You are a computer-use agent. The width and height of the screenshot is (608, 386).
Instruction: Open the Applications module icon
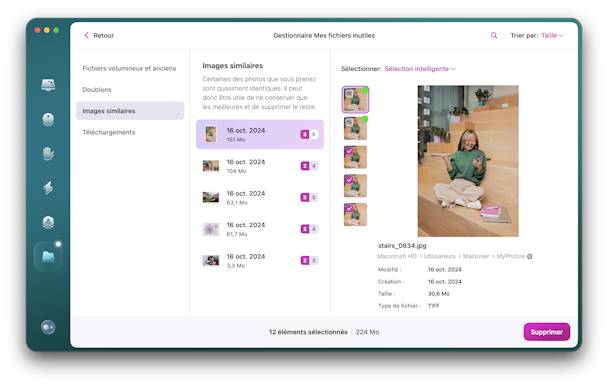48,222
